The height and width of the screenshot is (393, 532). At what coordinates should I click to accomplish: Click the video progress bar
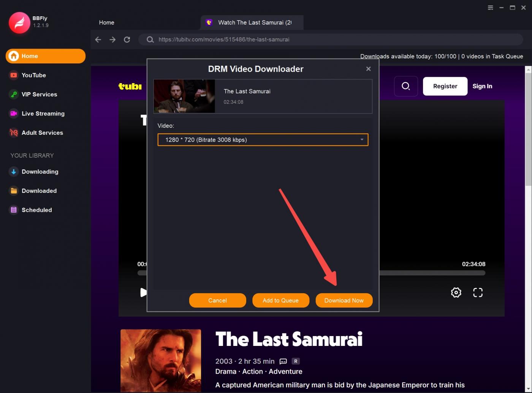click(x=432, y=273)
